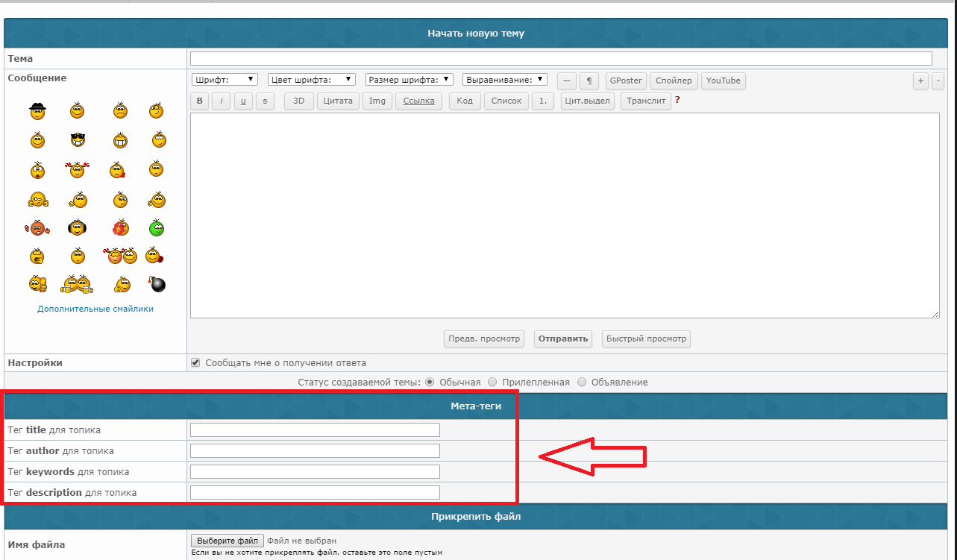Click the YouTube embed button

click(724, 81)
